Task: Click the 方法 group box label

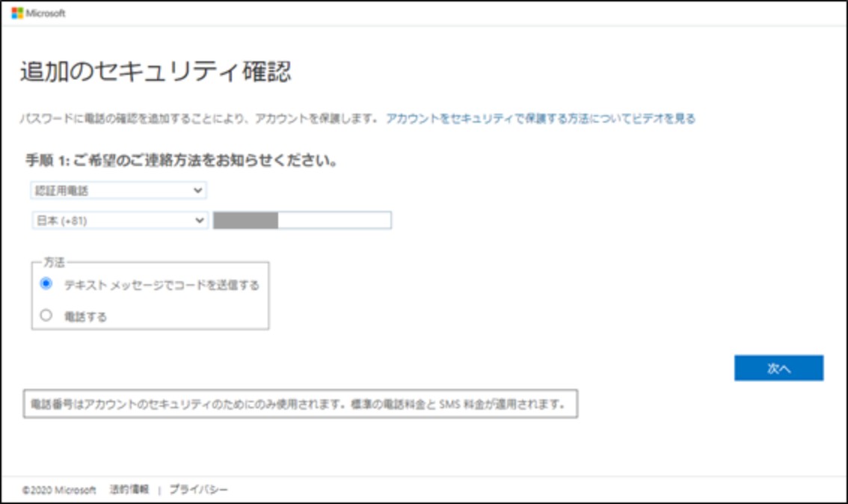Action: pos(55,263)
